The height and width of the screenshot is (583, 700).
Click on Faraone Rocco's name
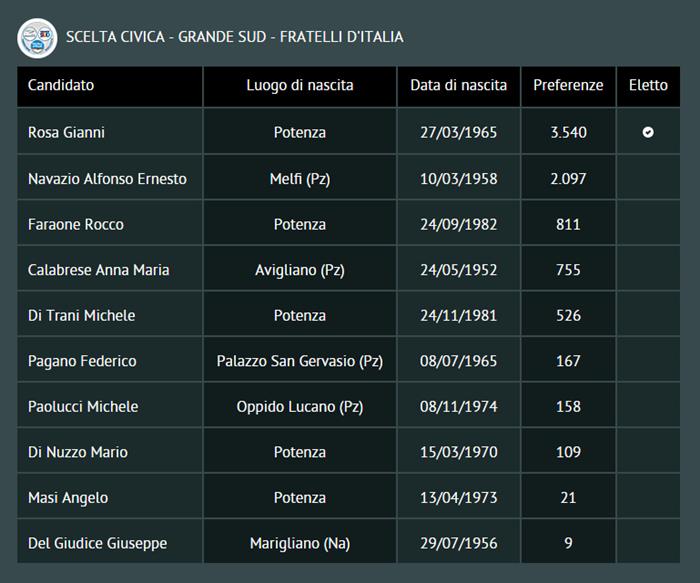(x=76, y=224)
